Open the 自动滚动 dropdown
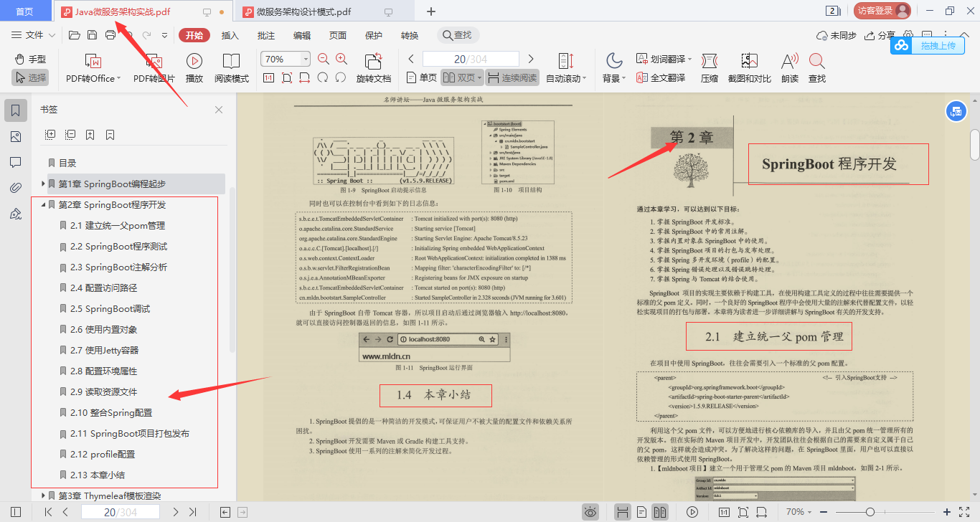Viewport: 980px width, 522px height. [x=566, y=69]
